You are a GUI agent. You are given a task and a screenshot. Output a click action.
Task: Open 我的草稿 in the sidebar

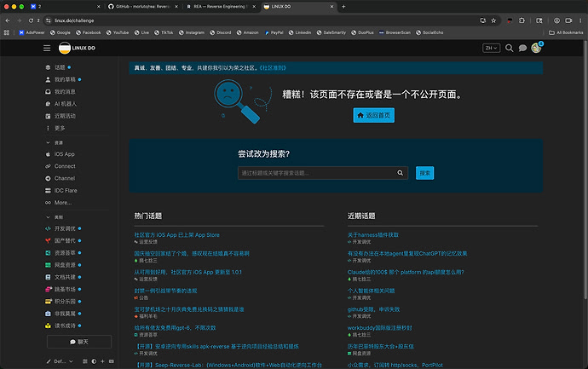click(x=63, y=79)
